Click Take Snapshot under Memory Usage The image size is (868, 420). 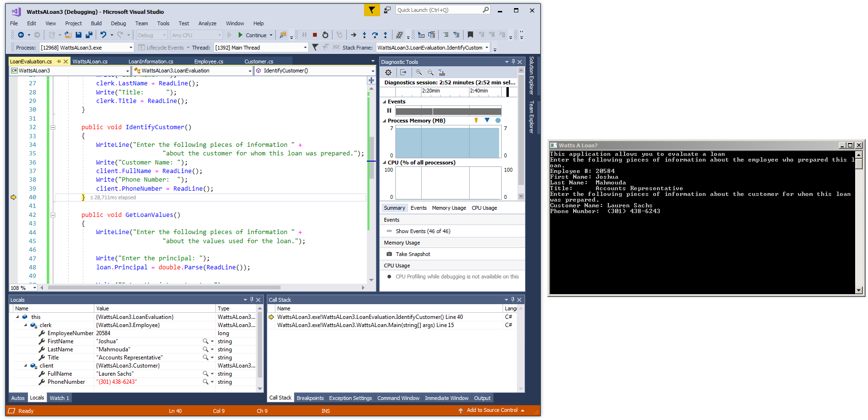[x=413, y=254]
